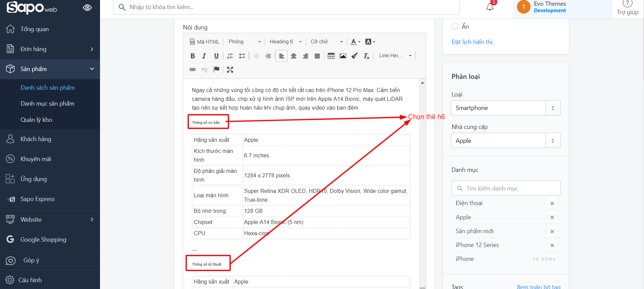
Task: Toggle underline formatting in the editor
Action: (216, 56)
